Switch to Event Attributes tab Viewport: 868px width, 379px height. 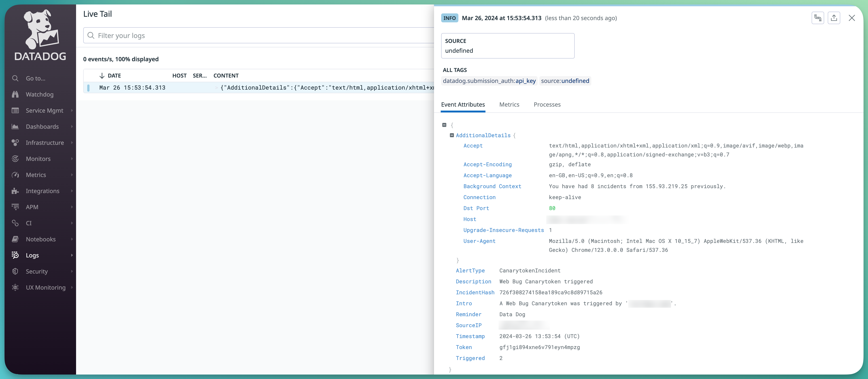[463, 105]
